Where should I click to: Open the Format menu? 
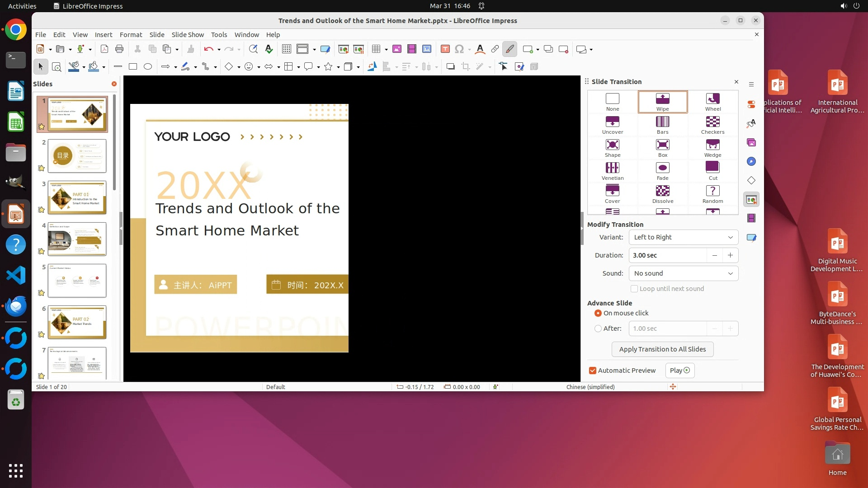(131, 35)
